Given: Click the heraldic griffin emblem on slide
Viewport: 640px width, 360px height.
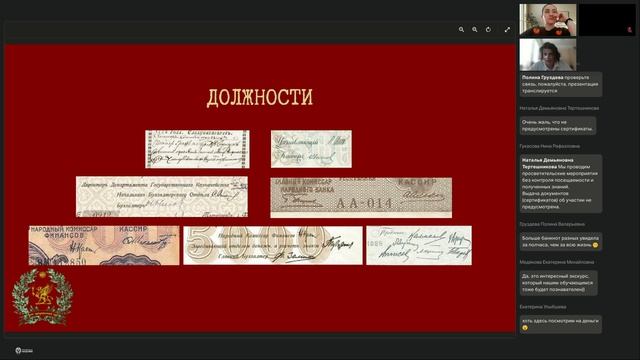Looking at the screenshot, I should click(42, 296).
